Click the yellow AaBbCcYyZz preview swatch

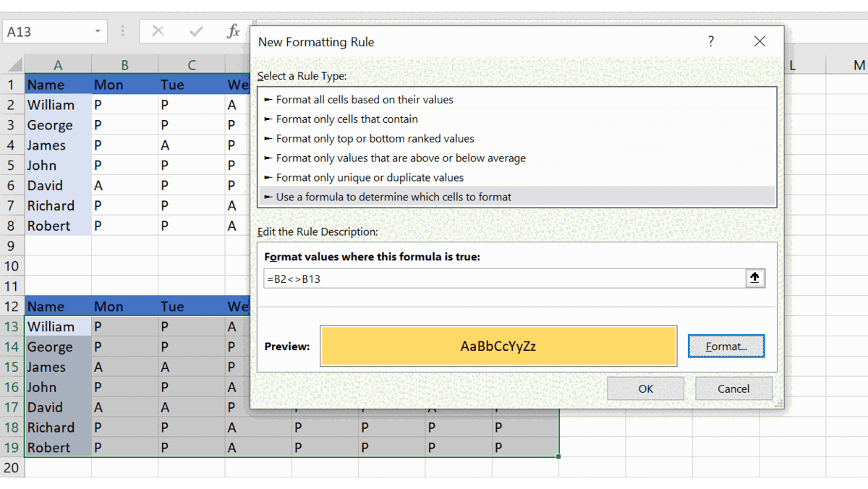[x=498, y=346]
